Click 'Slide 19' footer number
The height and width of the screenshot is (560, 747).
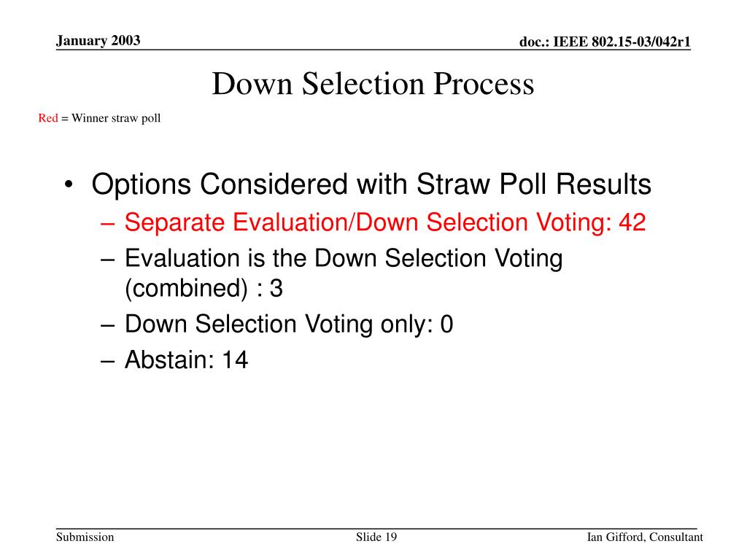[x=376, y=537]
